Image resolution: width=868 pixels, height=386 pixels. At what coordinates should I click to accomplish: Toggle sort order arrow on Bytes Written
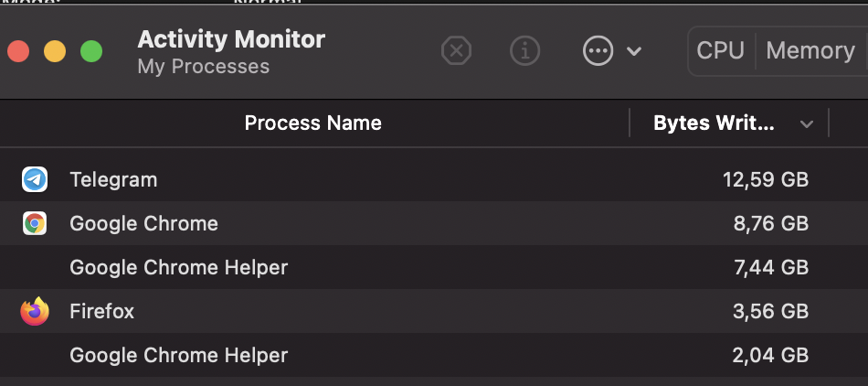[x=806, y=124]
